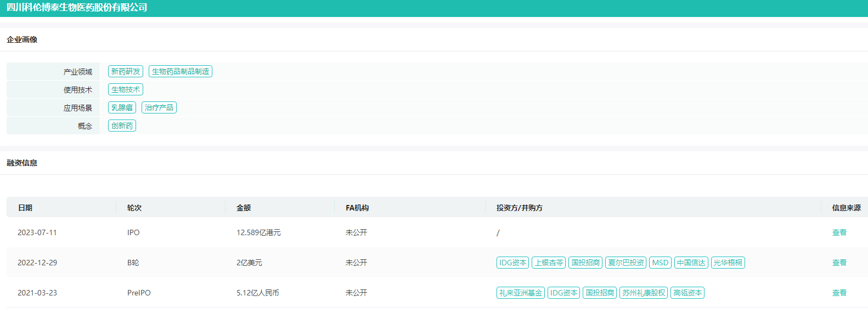Click the 日期 column header
The image size is (868, 313).
tap(25, 208)
